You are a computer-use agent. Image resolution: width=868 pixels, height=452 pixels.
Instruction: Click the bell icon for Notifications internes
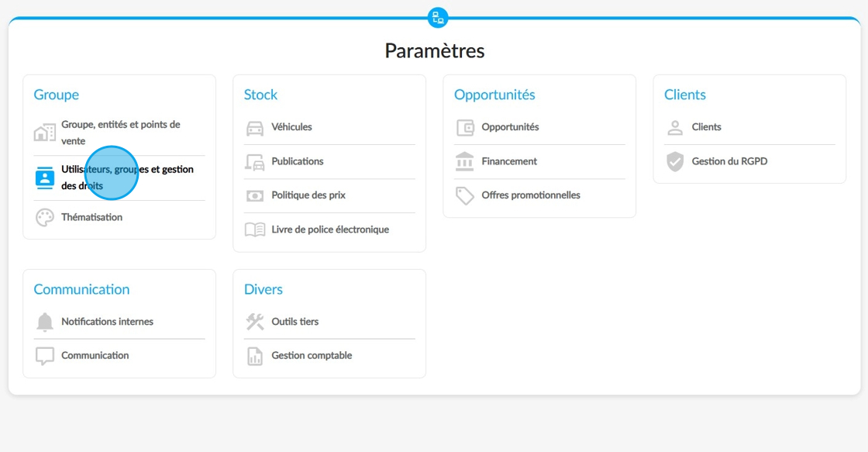tap(45, 322)
